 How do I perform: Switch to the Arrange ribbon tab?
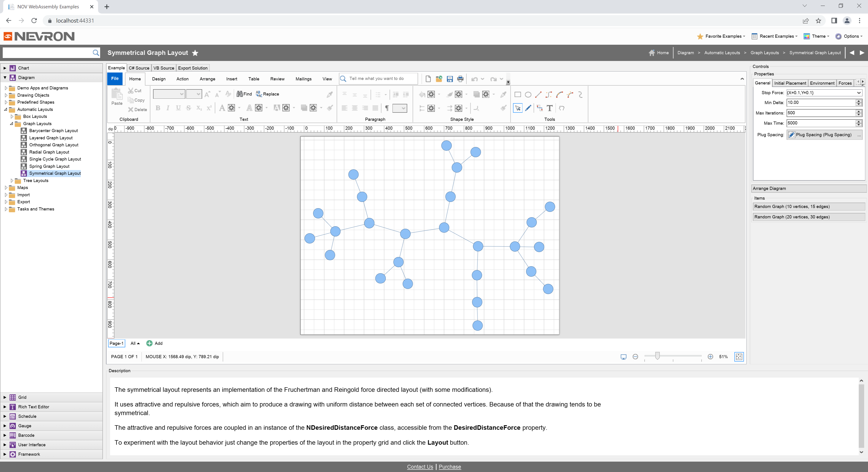pos(207,79)
